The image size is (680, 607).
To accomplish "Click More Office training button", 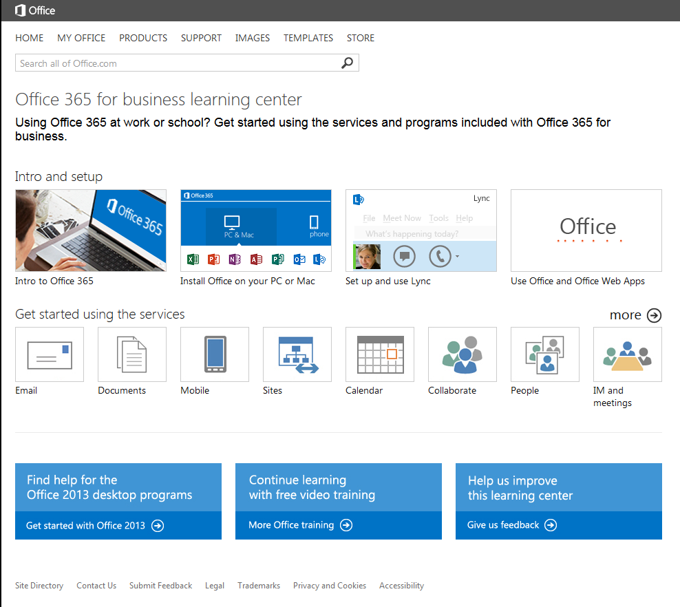I will pyautogui.click(x=300, y=525).
